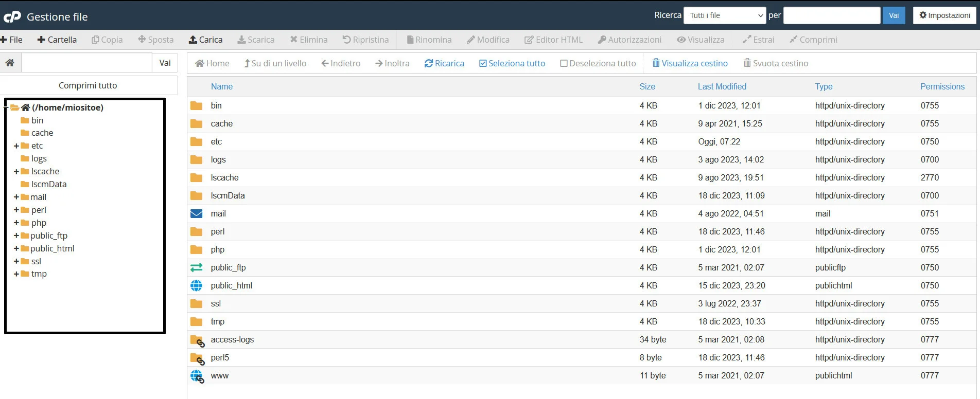Screen dimensions: 980x399
Task: Upload files with Carica
Action: point(205,40)
